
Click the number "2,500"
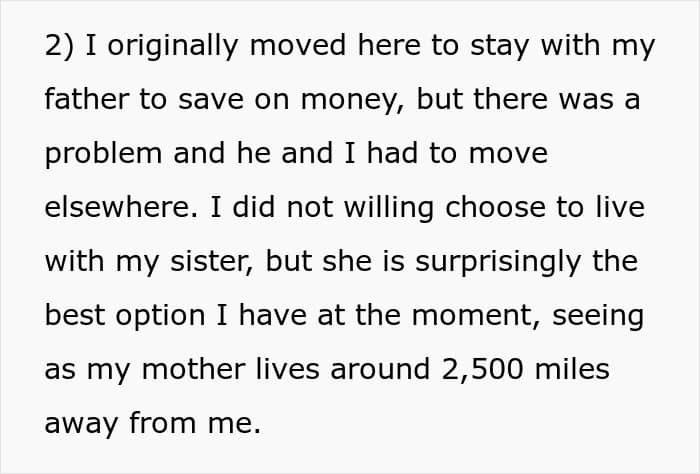[x=483, y=370]
